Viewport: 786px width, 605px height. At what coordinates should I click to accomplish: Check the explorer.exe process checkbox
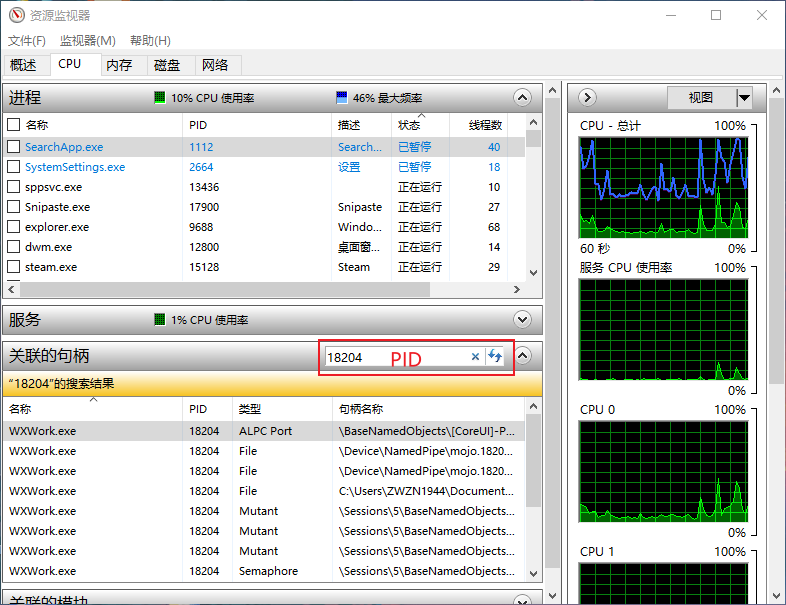pos(14,227)
